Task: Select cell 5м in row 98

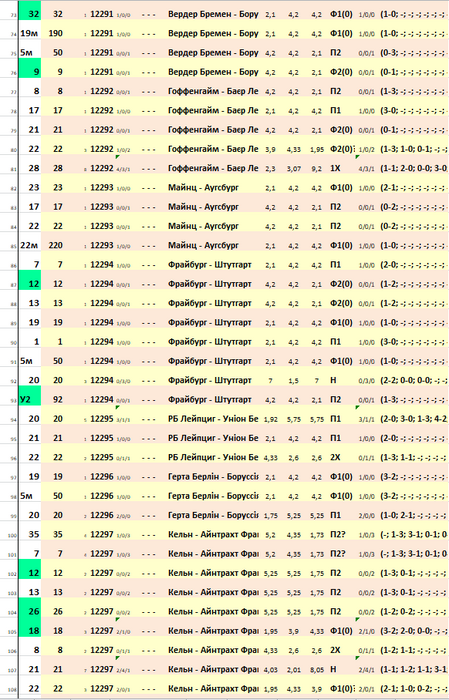Action: point(30,496)
